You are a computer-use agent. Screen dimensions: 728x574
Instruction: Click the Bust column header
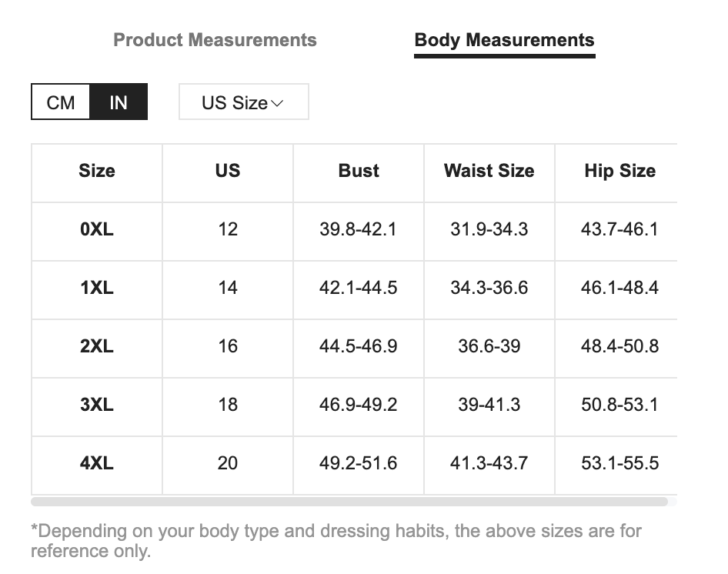pos(359,171)
